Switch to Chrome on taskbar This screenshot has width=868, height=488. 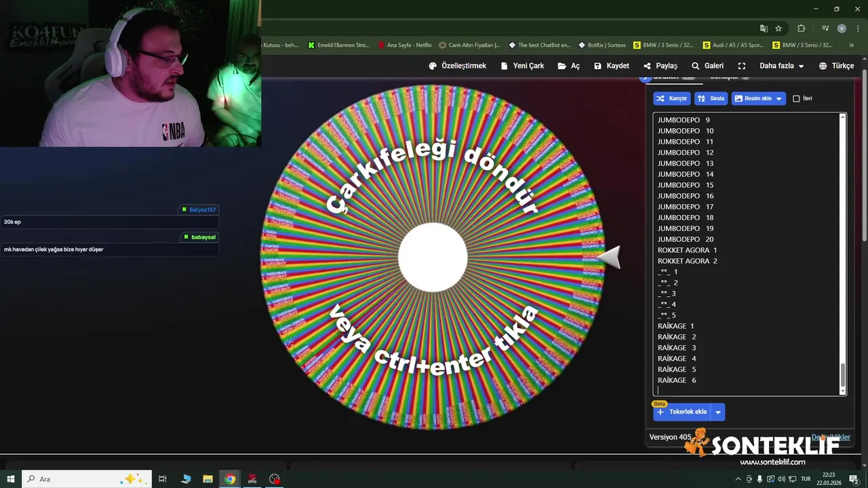(230, 479)
